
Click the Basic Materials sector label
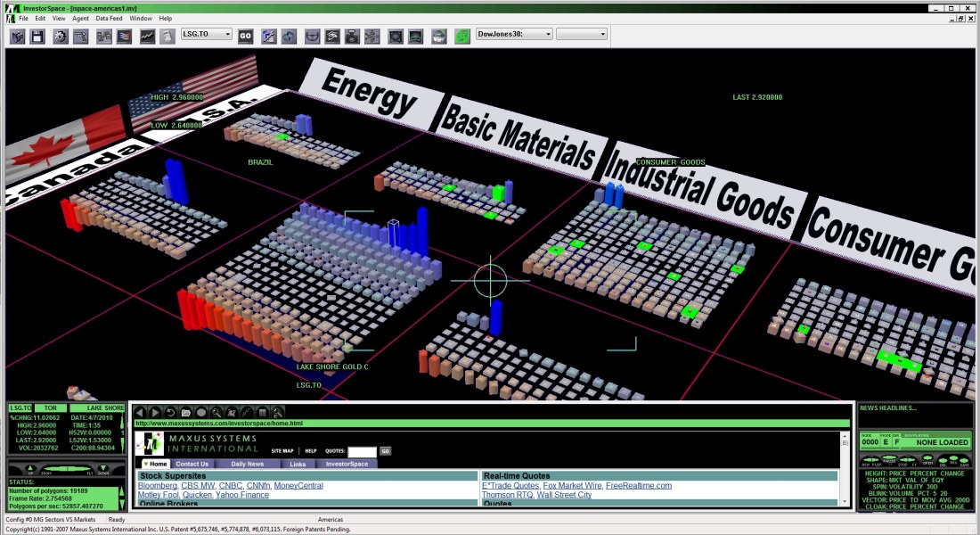[x=519, y=136]
